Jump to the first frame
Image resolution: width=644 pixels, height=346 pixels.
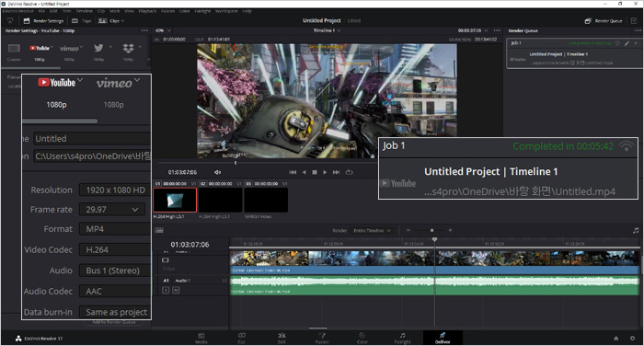point(293,172)
